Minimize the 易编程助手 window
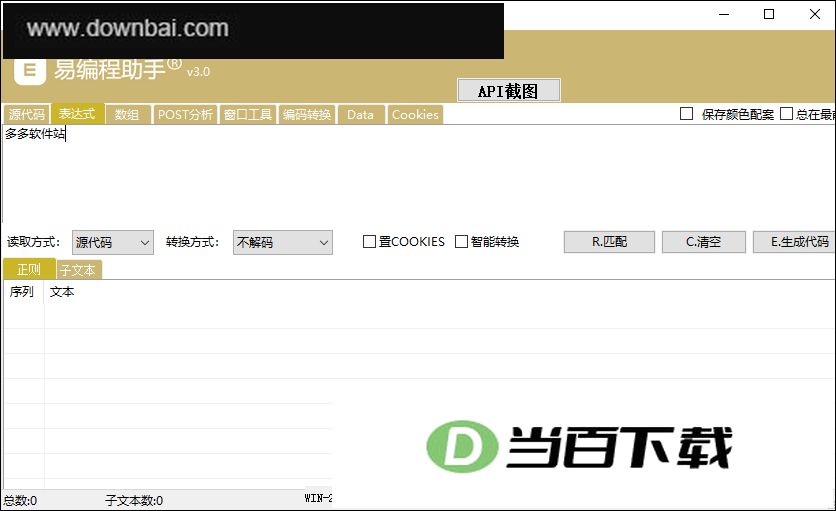This screenshot has height=511, width=836. [724, 14]
